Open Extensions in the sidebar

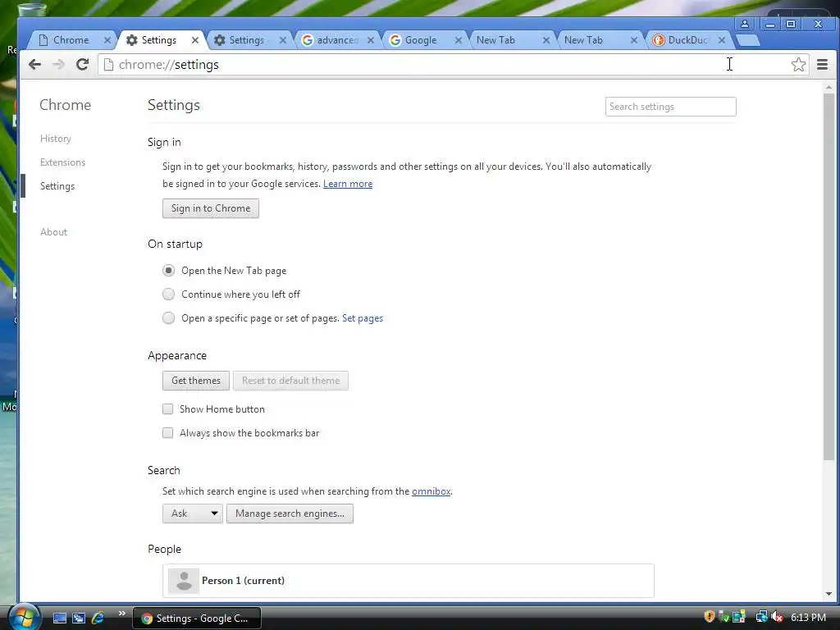click(62, 162)
